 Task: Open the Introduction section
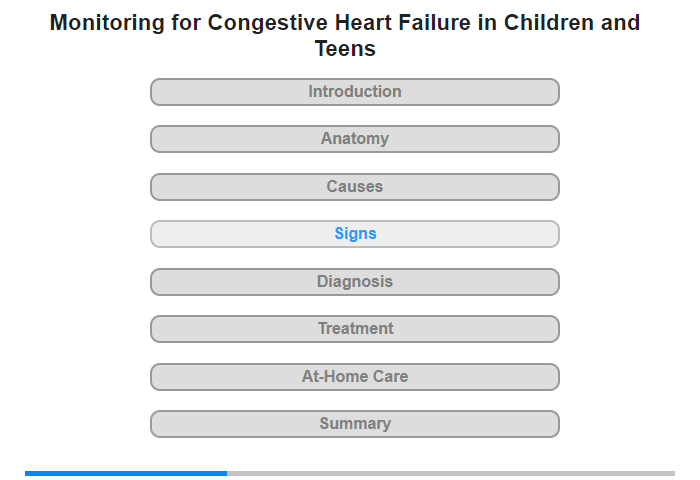tap(355, 92)
